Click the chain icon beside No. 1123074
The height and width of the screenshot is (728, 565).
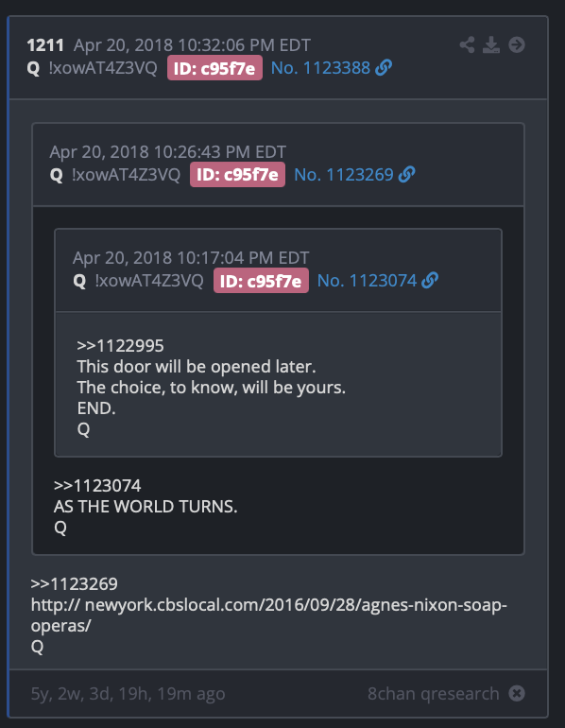tap(430, 281)
